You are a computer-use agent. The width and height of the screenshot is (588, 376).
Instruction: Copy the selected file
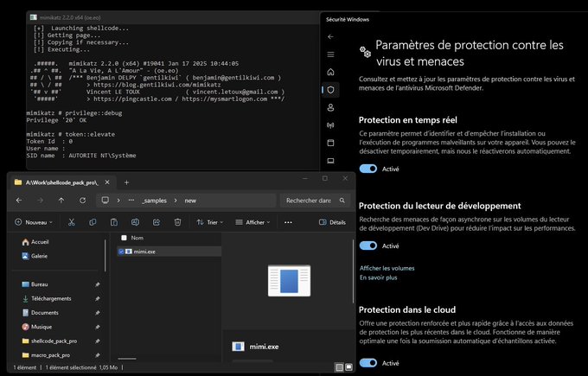click(93, 222)
